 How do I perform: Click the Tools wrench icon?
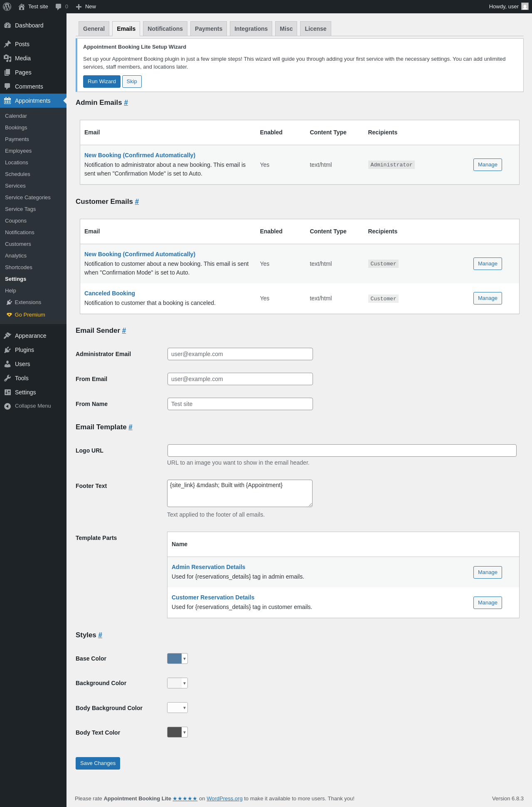click(x=7, y=378)
